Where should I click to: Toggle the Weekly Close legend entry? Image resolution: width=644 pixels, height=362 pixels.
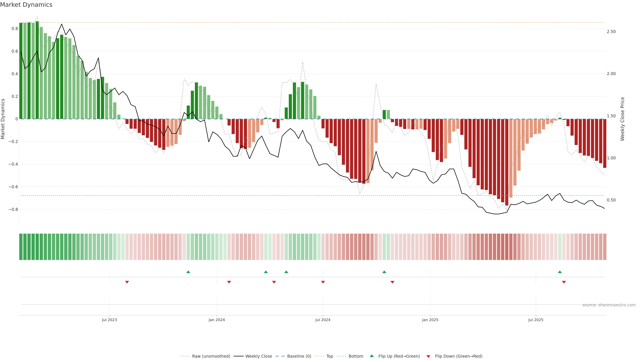click(x=258, y=356)
